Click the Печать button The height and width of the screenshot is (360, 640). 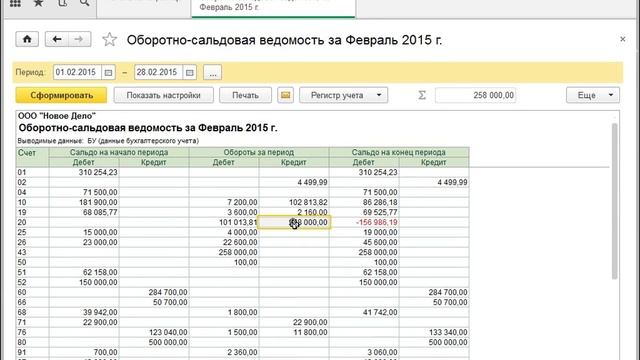tap(245, 96)
